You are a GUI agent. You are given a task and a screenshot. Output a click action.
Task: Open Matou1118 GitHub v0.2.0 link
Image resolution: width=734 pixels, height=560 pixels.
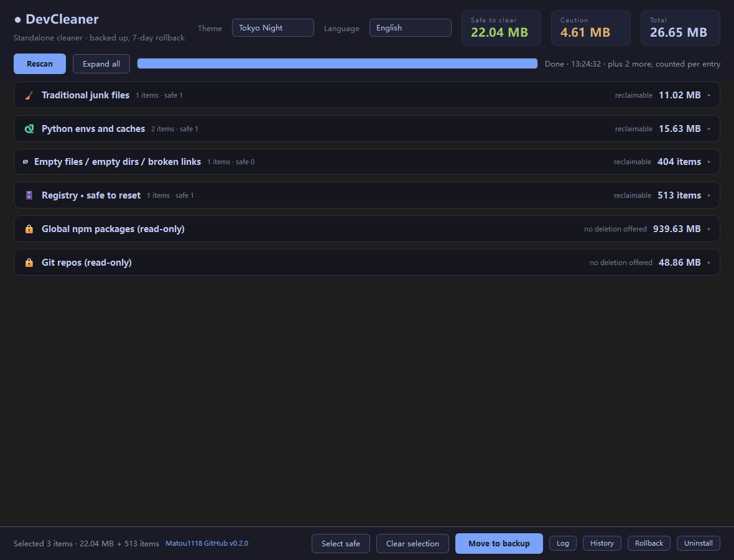(x=207, y=543)
